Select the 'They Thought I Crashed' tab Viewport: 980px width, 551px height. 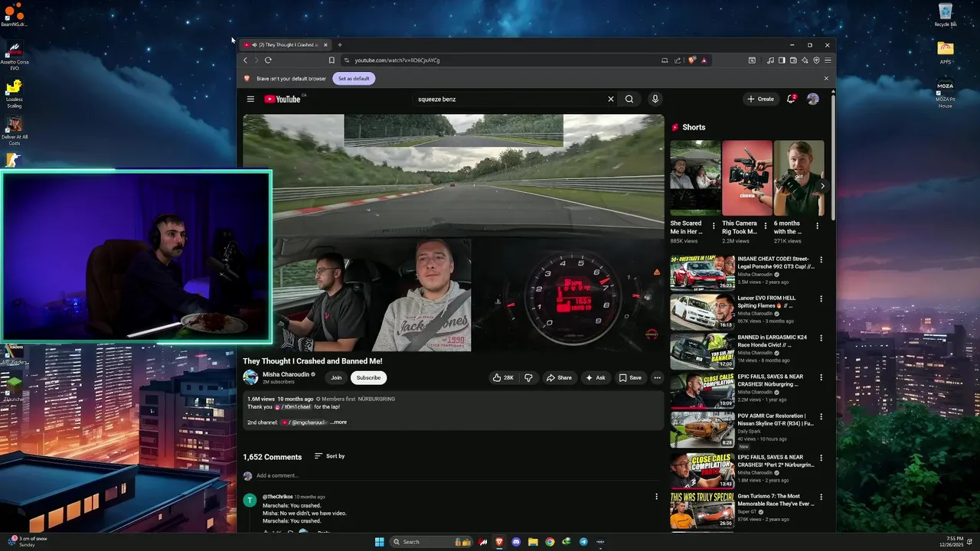pos(285,44)
